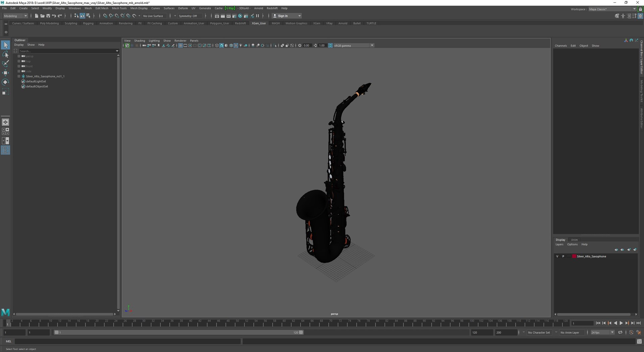Open Render Settings

click(x=234, y=16)
